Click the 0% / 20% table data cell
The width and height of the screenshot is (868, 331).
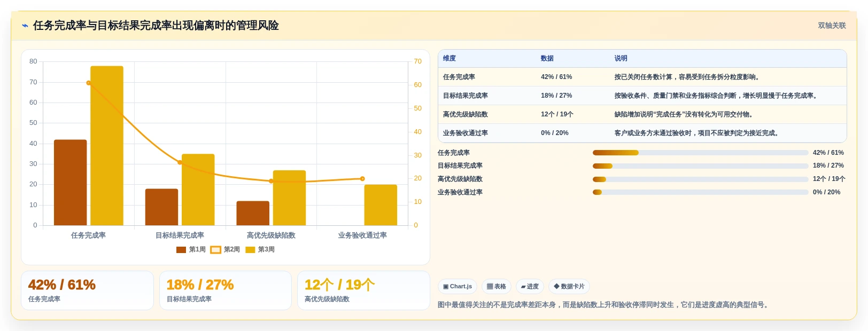pyautogui.click(x=572, y=133)
